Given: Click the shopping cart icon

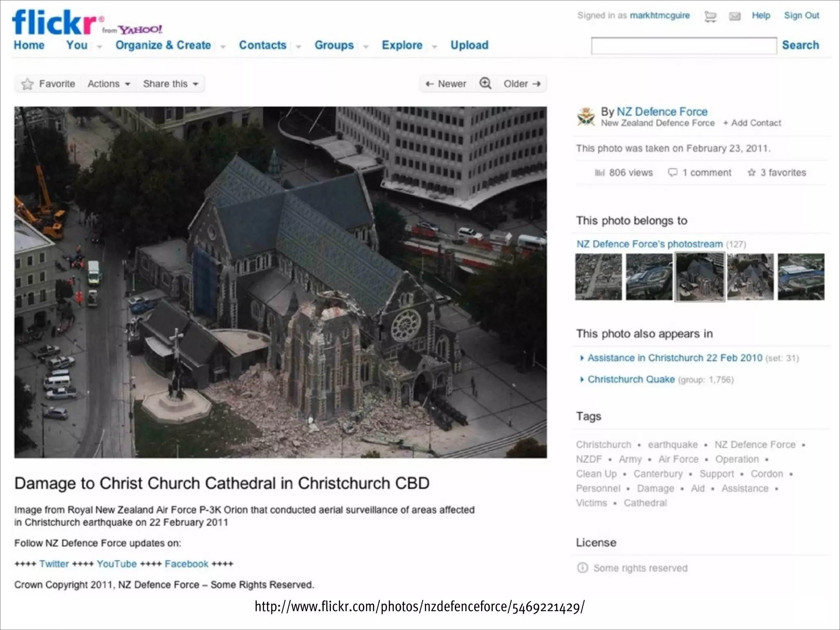Looking at the screenshot, I should pyautogui.click(x=710, y=16).
